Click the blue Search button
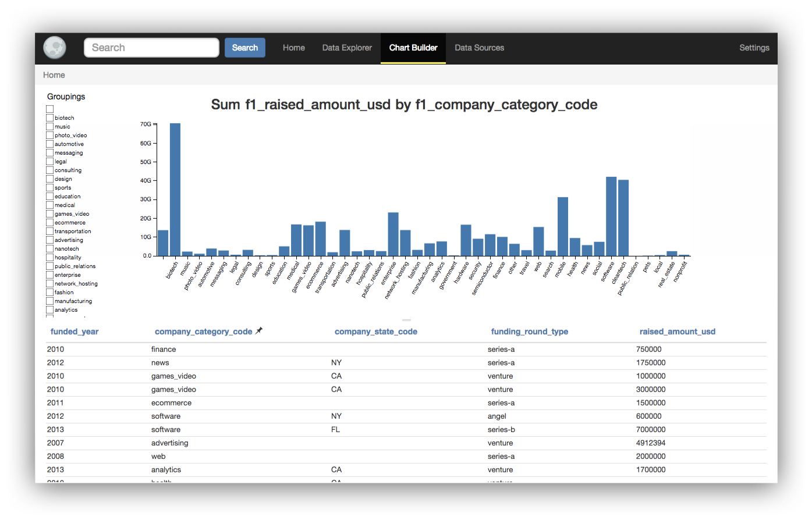 [x=245, y=48]
